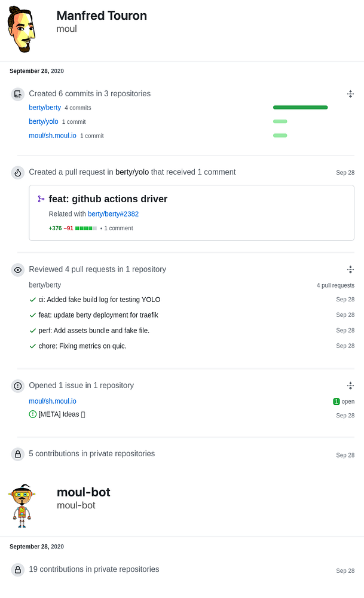This screenshot has height=598, width=364.
Task: Open the berty/berty repository link
Action: pyautogui.click(x=45, y=108)
